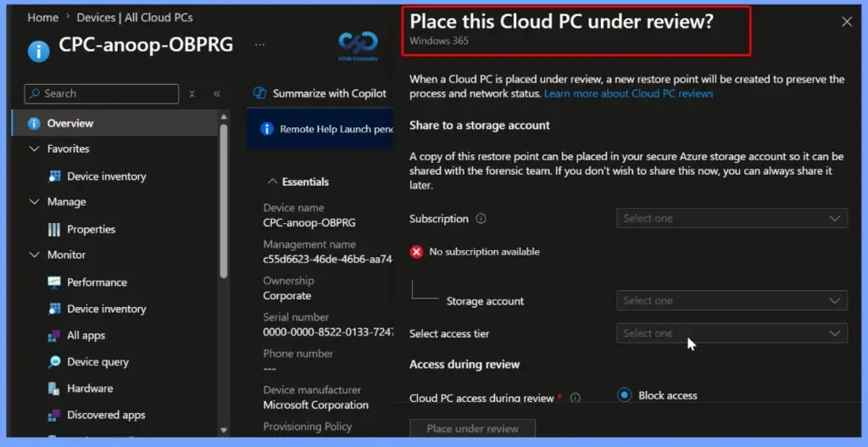Viewport: 868px width, 447px height.
Task: Go to Devices | All Cloud PCs breadcrumb
Action: click(135, 17)
